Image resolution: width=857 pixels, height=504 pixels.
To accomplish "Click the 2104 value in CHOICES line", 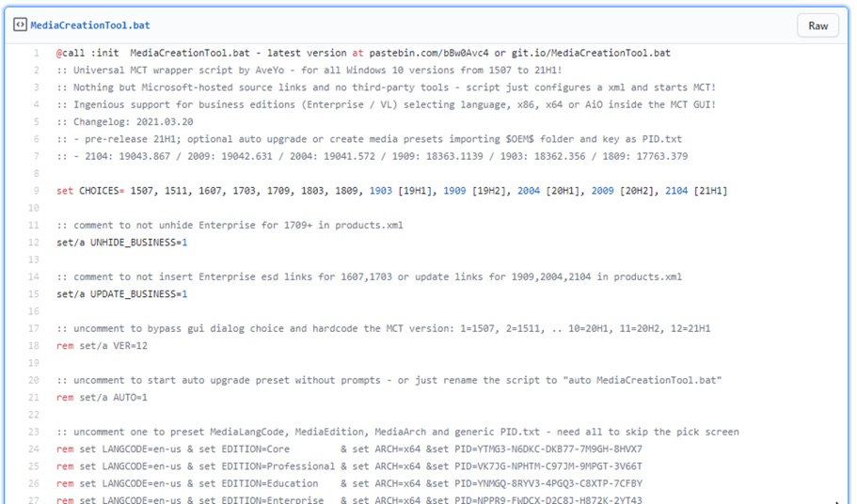I will 675,191.
